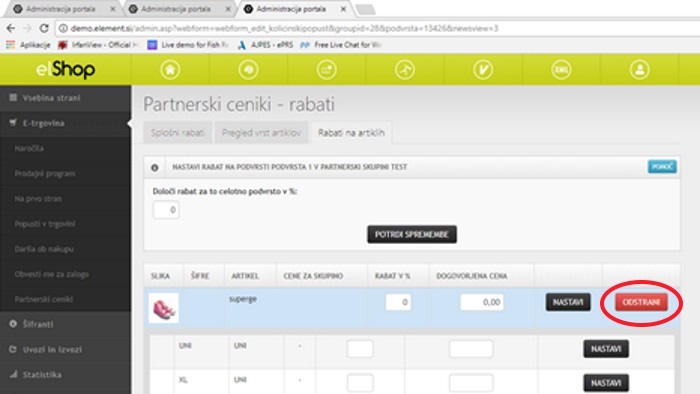Click NASTAVI in the superge row
Viewport: 700px width, 394px height.
(x=568, y=302)
